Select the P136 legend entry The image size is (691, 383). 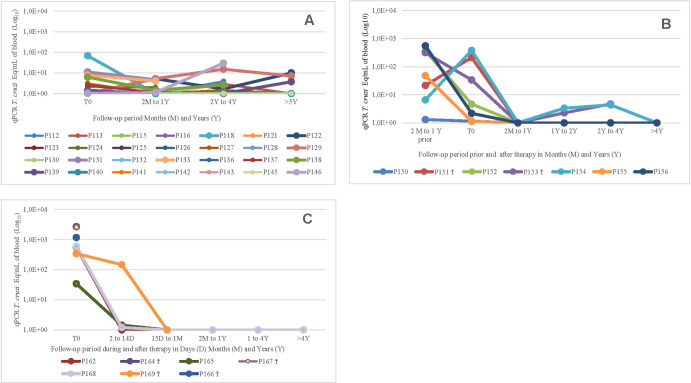click(216, 160)
